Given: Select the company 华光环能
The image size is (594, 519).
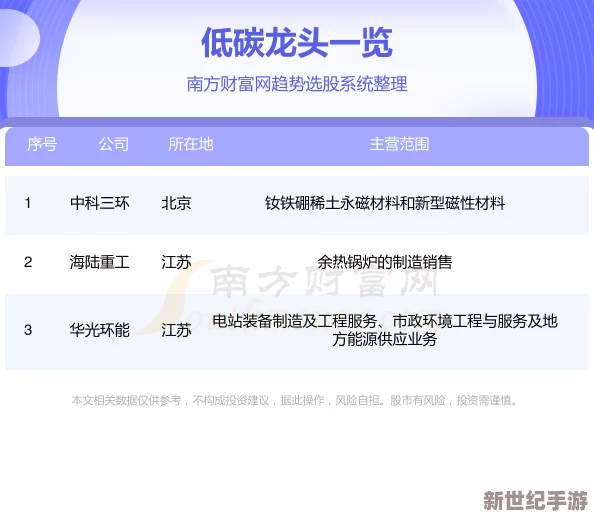Looking at the screenshot, I should click(x=100, y=330).
